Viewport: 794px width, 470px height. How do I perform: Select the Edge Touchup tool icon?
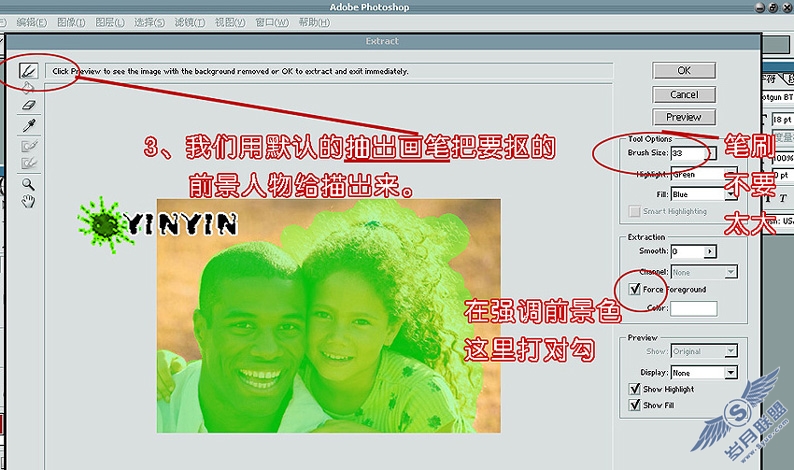pyautogui.click(x=29, y=163)
